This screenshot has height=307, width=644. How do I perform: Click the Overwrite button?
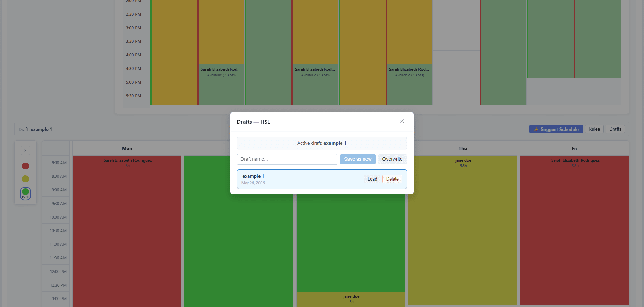(x=392, y=159)
